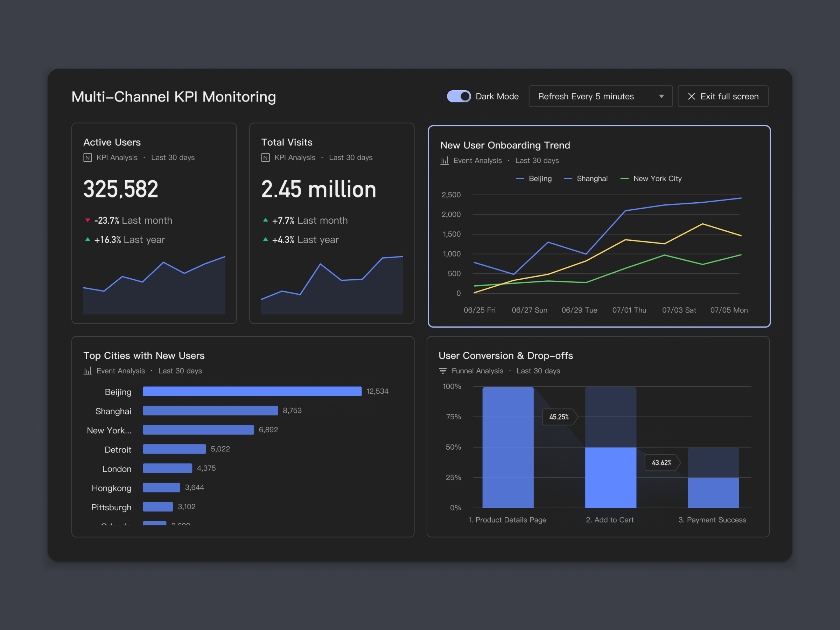Click the Beijing bar in Top Cities

tap(252, 391)
